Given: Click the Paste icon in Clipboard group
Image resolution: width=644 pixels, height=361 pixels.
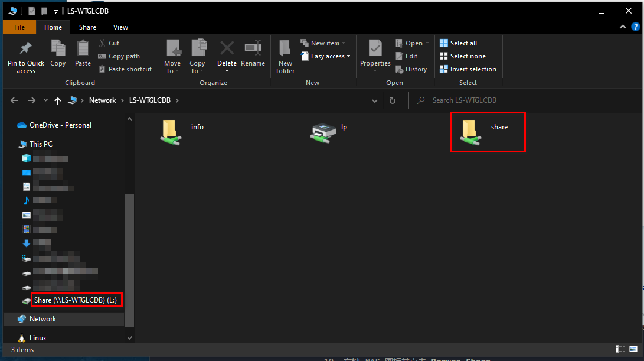Looking at the screenshot, I should [x=83, y=48].
